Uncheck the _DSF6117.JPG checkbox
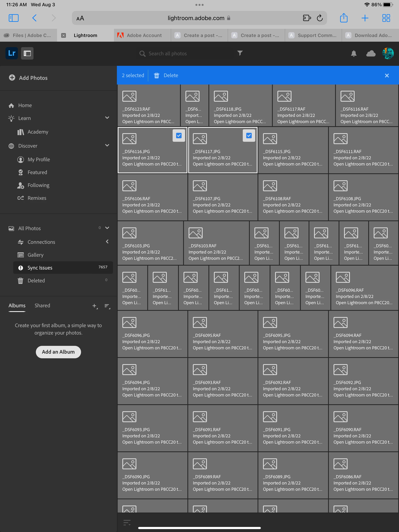399x532 pixels. (x=249, y=136)
